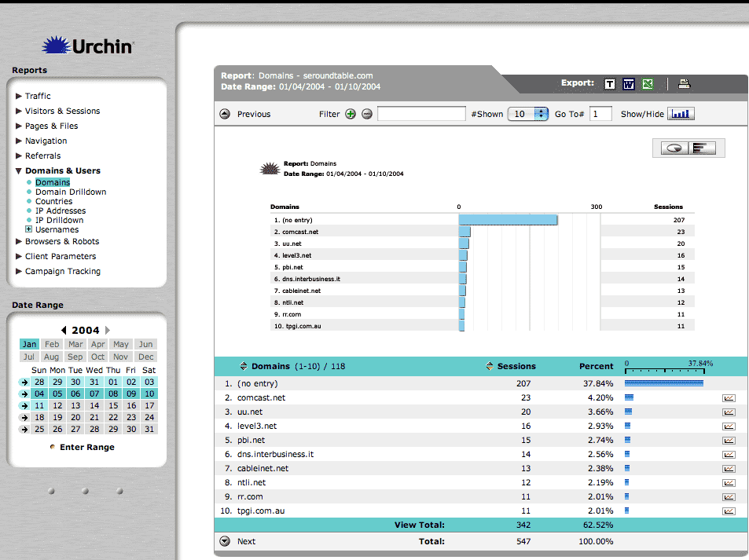Click the Go To# page field
This screenshot has height=560, width=749.
click(601, 114)
